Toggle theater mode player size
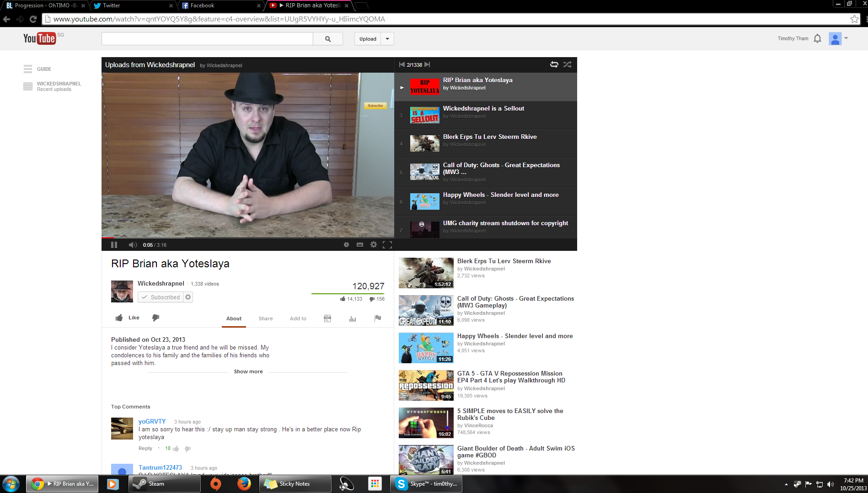The width and height of the screenshot is (868, 493). (x=360, y=245)
